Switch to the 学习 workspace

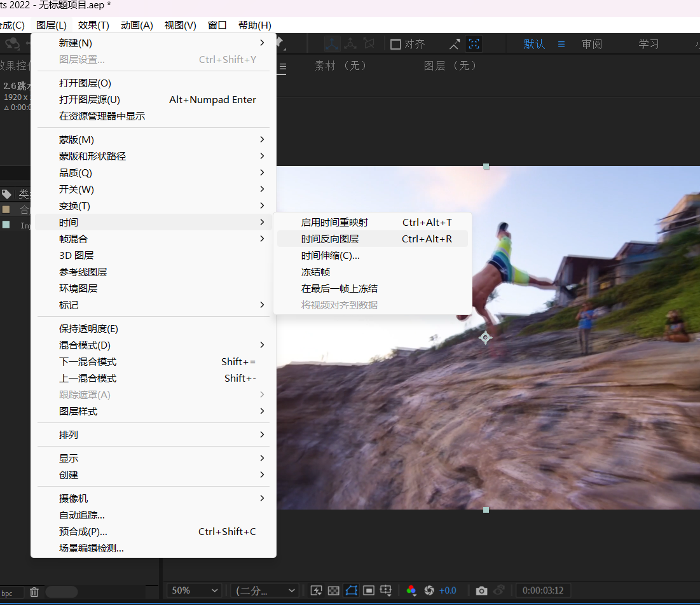point(649,45)
